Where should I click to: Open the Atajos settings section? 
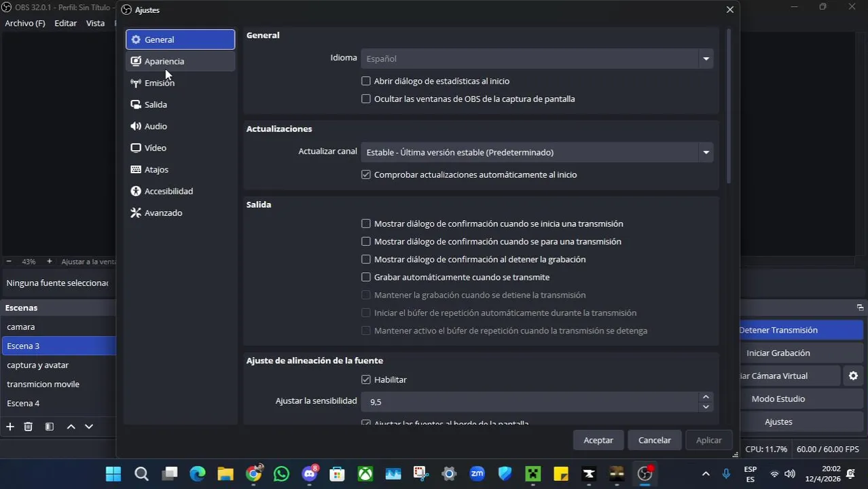tap(180, 170)
